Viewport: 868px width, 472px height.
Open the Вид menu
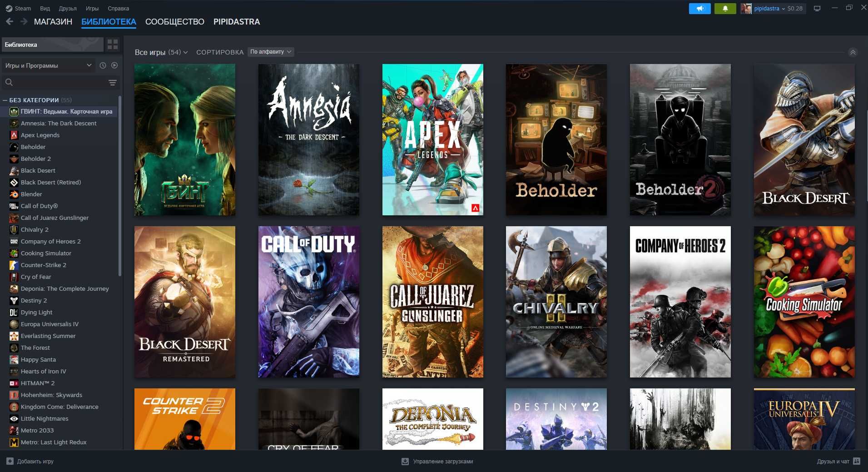pyautogui.click(x=45, y=8)
